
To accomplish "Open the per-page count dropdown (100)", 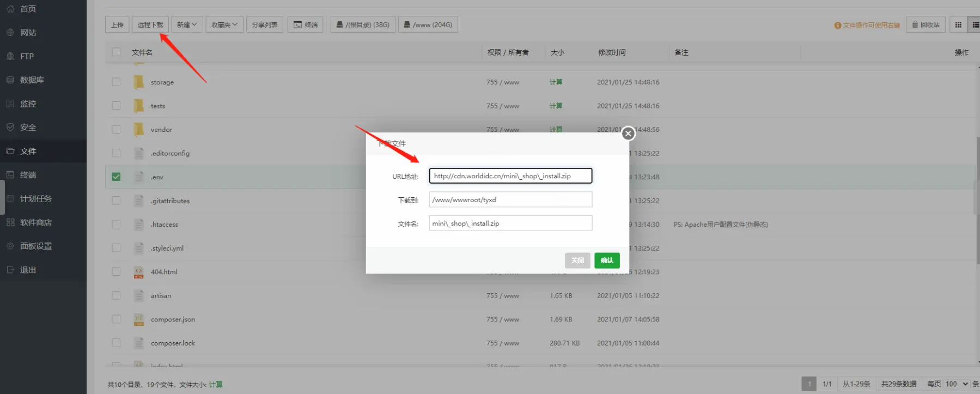I will tap(957, 384).
